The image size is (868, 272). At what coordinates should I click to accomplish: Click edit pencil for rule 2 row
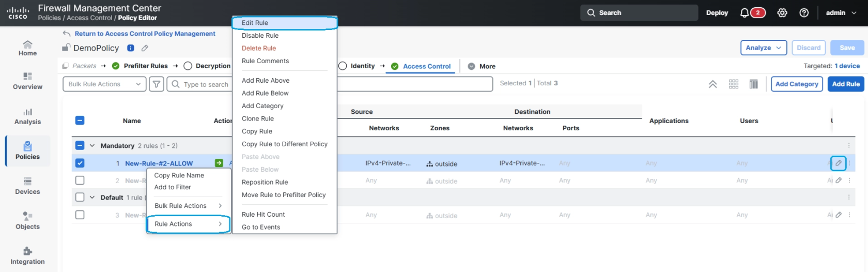tap(839, 180)
